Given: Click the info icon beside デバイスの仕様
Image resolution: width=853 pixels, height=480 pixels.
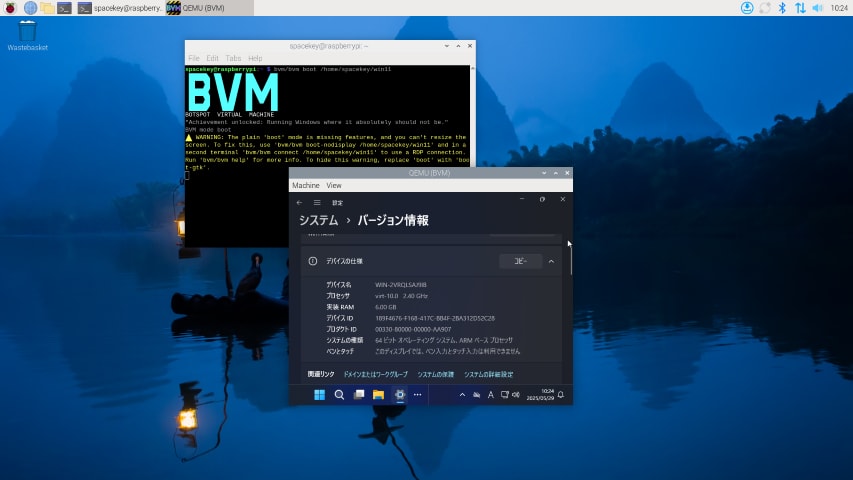Looking at the screenshot, I should tap(313, 261).
